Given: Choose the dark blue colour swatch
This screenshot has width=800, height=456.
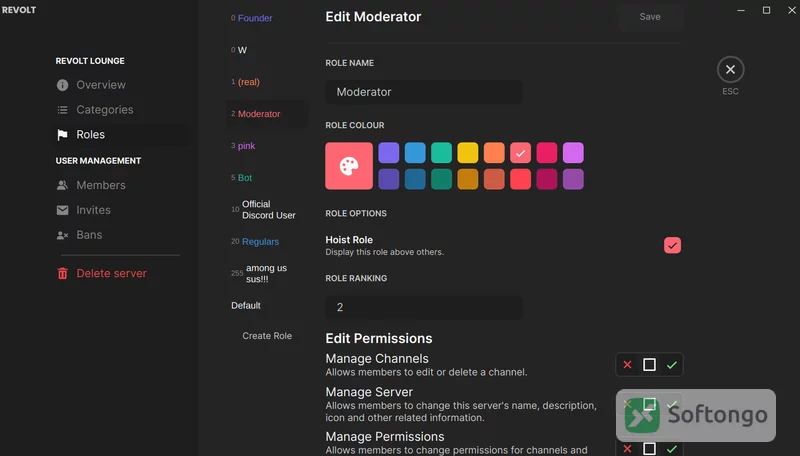Looking at the screenshot, I should 415,179.
